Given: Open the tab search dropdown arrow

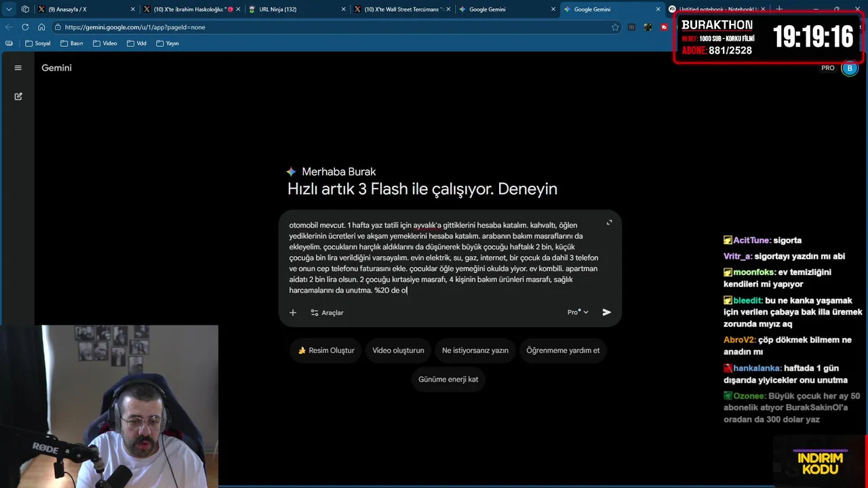Looking at the screenshot, I should tap(8, 9).
